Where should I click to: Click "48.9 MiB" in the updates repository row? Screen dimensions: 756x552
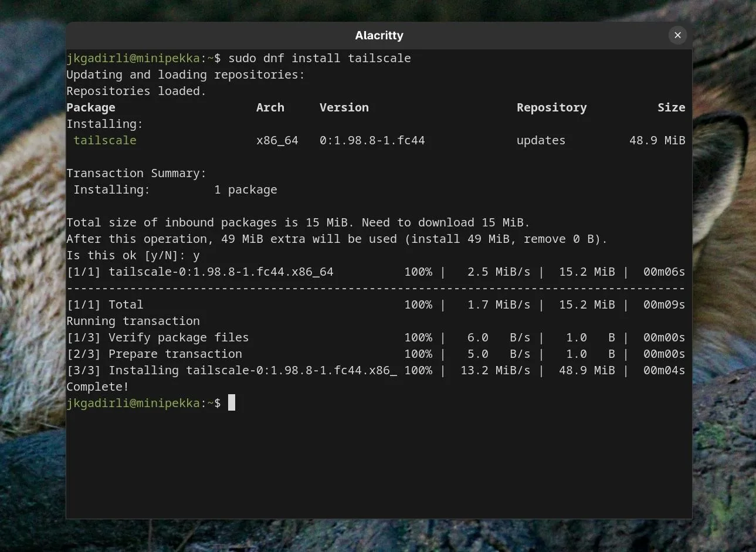click(x=657, y=140)
